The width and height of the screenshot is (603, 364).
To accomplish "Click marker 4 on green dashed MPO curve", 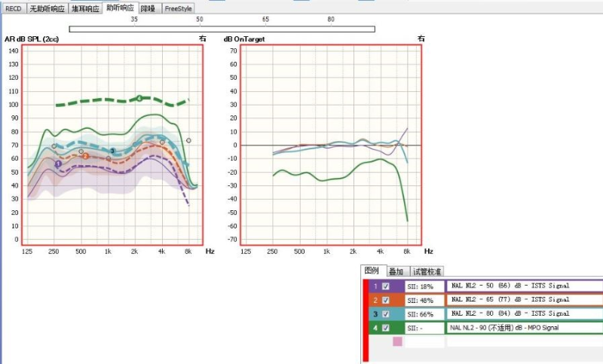I will [x=139, y=99].
